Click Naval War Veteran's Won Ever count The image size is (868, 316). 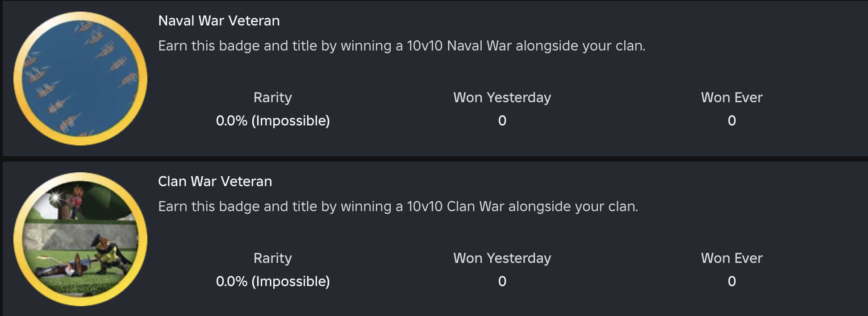[731, 121]
